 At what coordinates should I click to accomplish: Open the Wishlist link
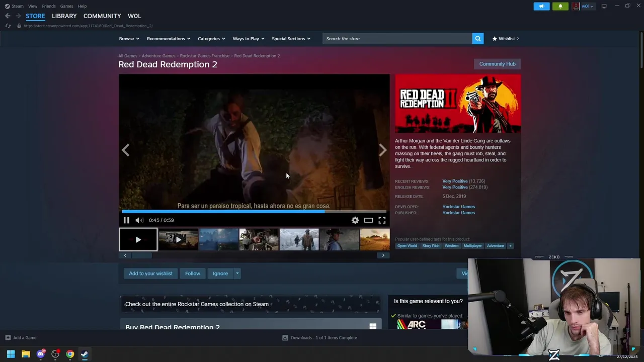tap(506, 39)
